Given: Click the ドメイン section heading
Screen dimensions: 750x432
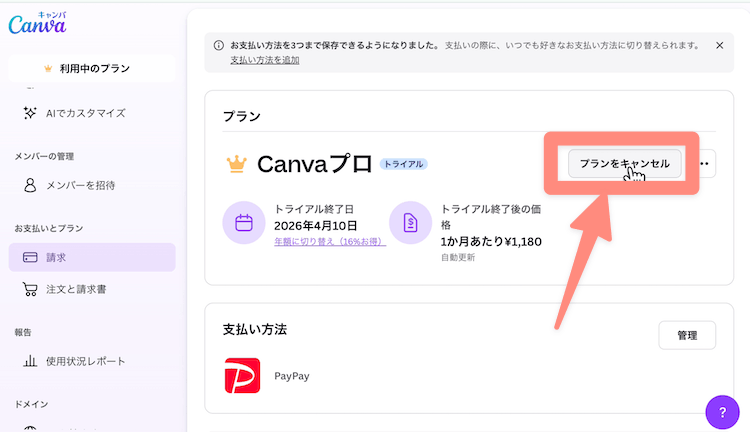Looking at the screenshot, I should pyautogui.click(x=31, y=404).
